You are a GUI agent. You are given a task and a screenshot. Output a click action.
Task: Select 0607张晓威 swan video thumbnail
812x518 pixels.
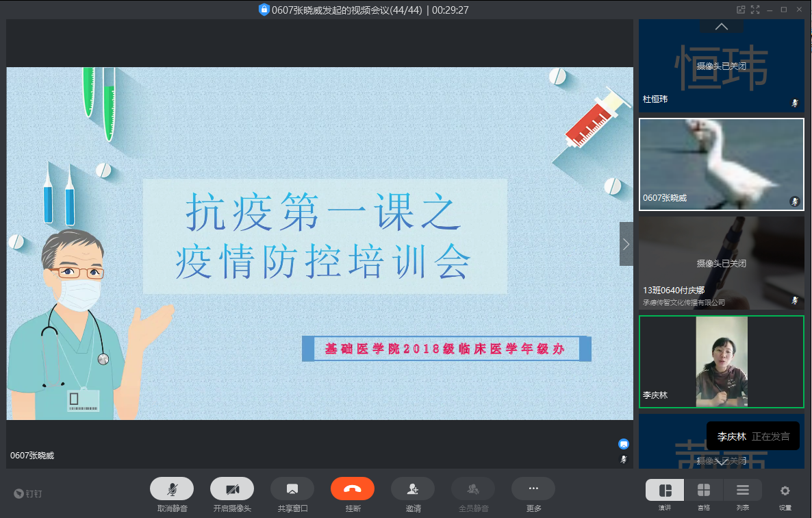click(x=722, y=164)
